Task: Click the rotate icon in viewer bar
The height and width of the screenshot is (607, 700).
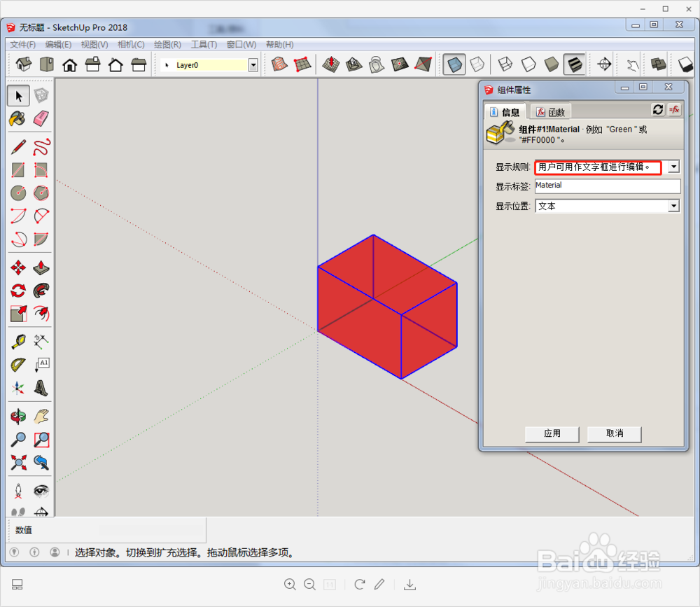Action: click(x=360, y=584)
